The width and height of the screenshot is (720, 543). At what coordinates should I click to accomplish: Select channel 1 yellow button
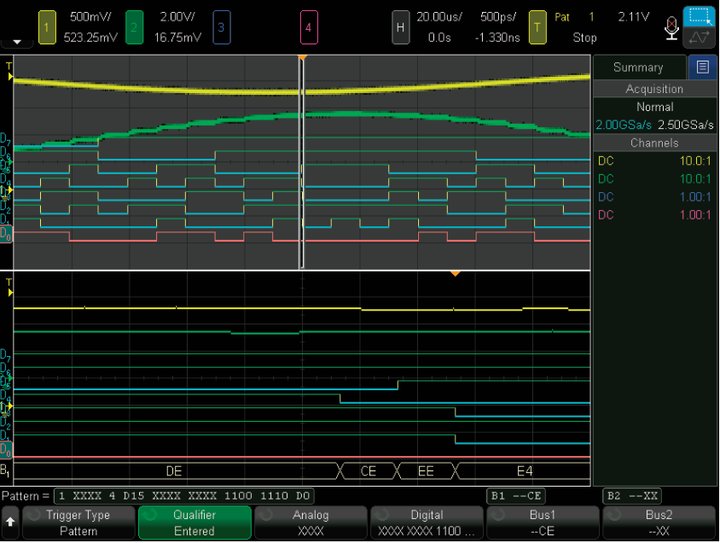tap(47, 28)
